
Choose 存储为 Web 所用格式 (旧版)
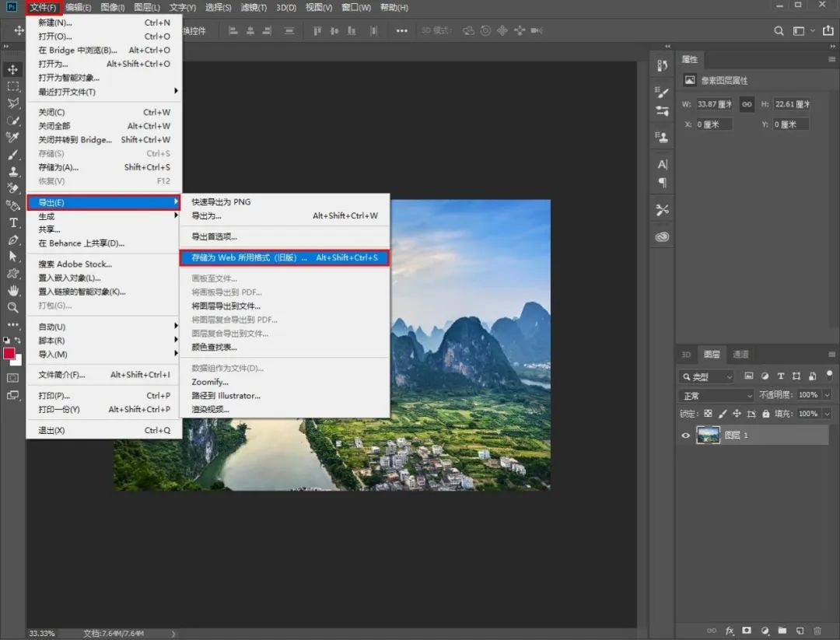pyautogui.click(x=285, y=257)
